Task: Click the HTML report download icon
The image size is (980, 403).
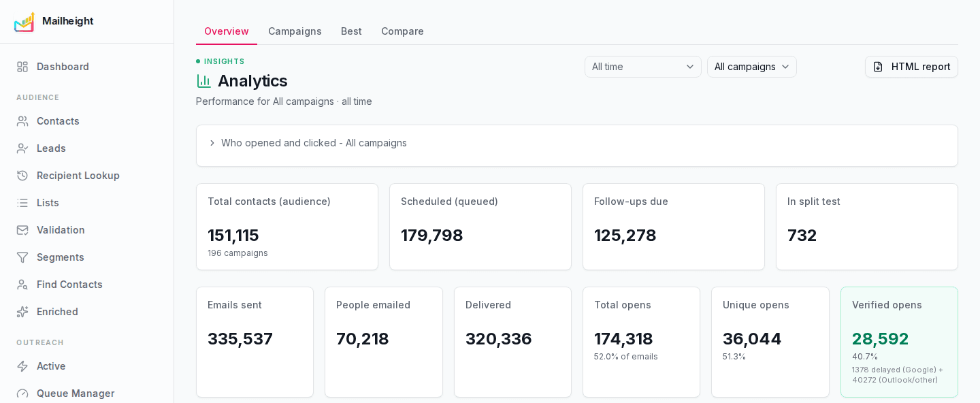Action: [x=878, y=67]
